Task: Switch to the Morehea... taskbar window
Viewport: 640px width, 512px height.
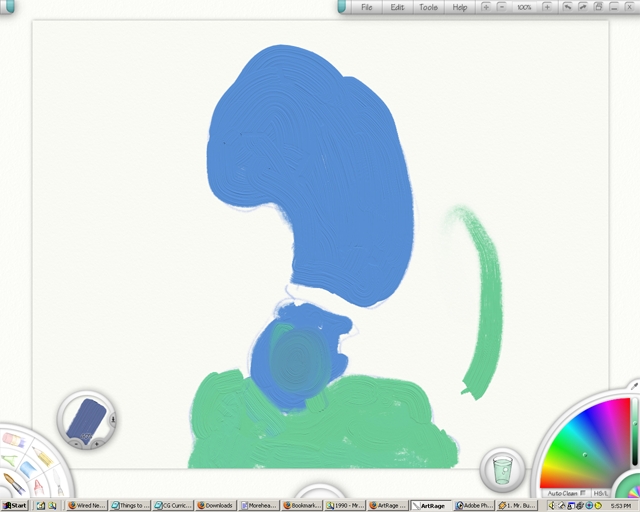Action: pyautogui.click(x=259, y=505)
